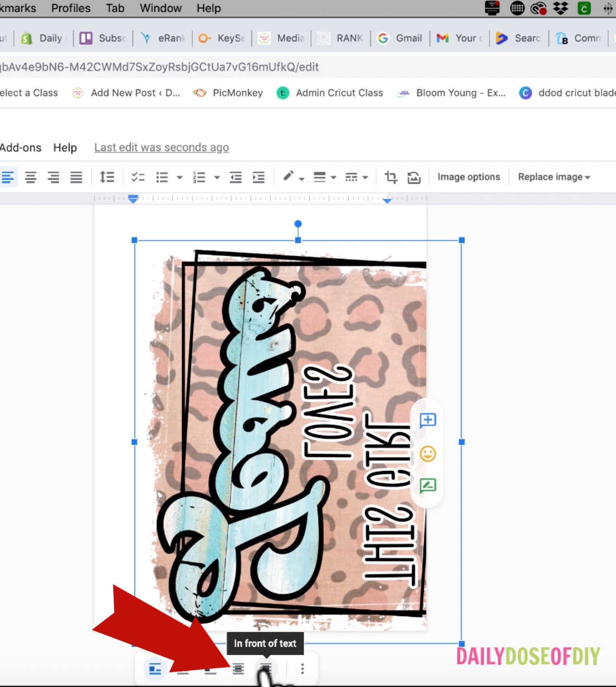Select the In front of text wrap option
The image size is (616, 687).
[265, 668]
